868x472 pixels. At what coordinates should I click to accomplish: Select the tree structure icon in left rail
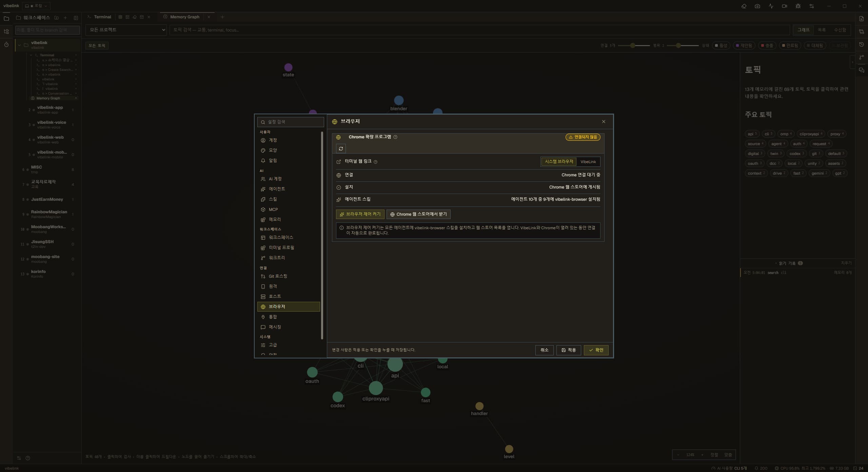click(6, 32)
